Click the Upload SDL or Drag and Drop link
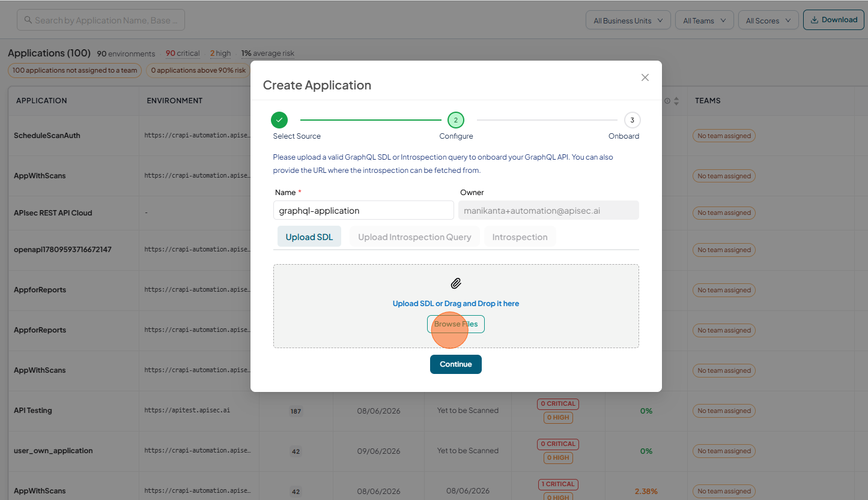The image size is (868, 500). 456,304
